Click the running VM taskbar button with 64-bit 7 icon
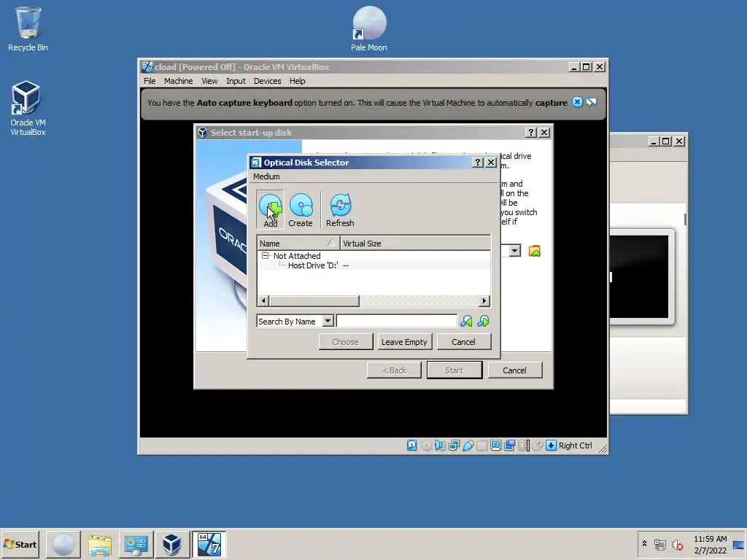Image resolution: width=747 pixels, height=560 pixels. pos(209,544)
